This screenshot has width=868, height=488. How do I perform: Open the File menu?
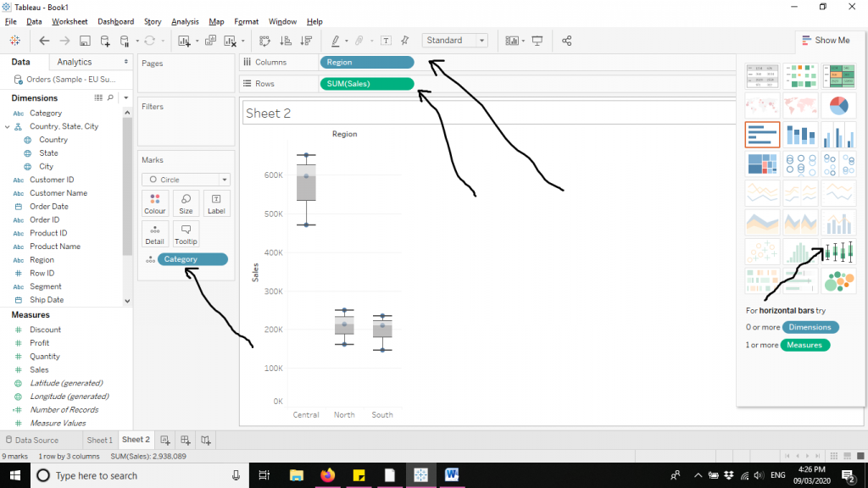(10, 21)
